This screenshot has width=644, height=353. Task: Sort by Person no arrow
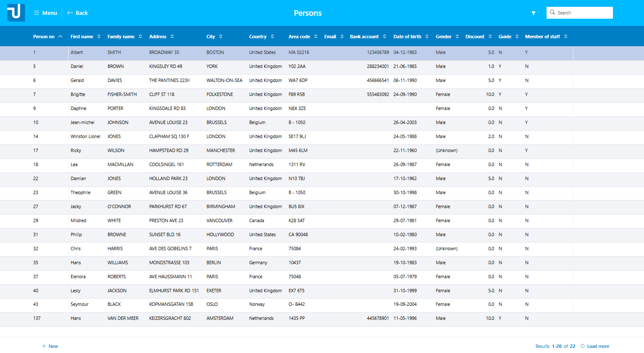60,37
